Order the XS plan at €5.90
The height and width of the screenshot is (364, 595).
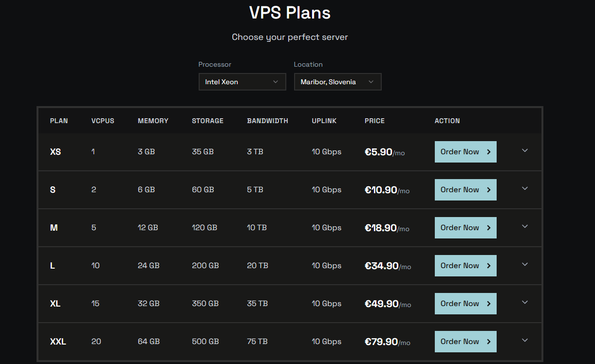[x=465, y=152]
